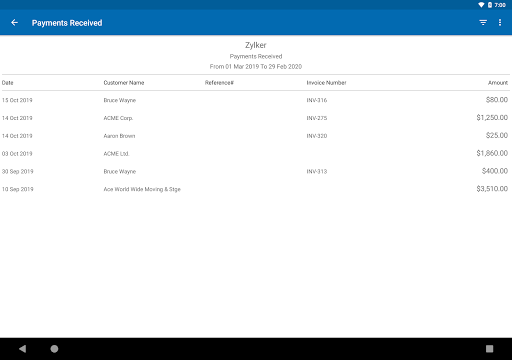Tap the Android recent apps square
The image size is (512, 360).
(x=489, y=349)
